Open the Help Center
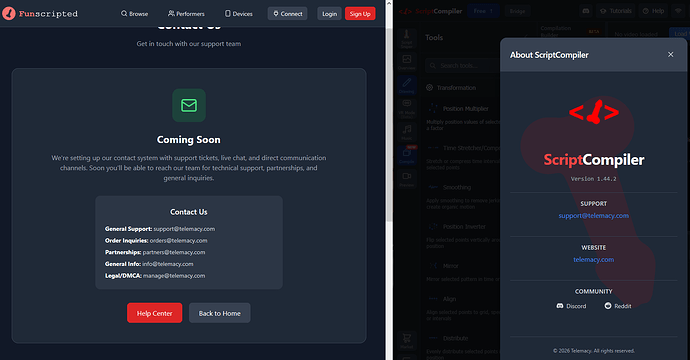690x360 pixels. [x=154, y=313]
